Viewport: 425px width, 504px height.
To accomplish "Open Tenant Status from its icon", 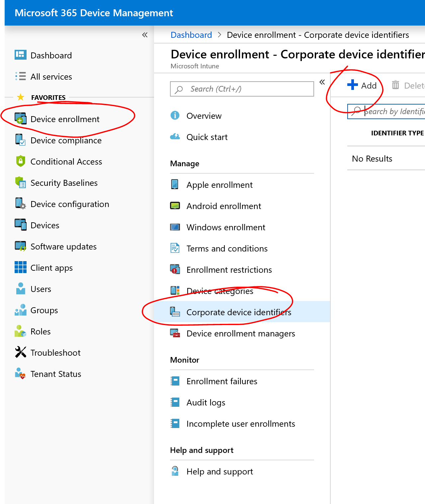I will [x=20, y=374].
